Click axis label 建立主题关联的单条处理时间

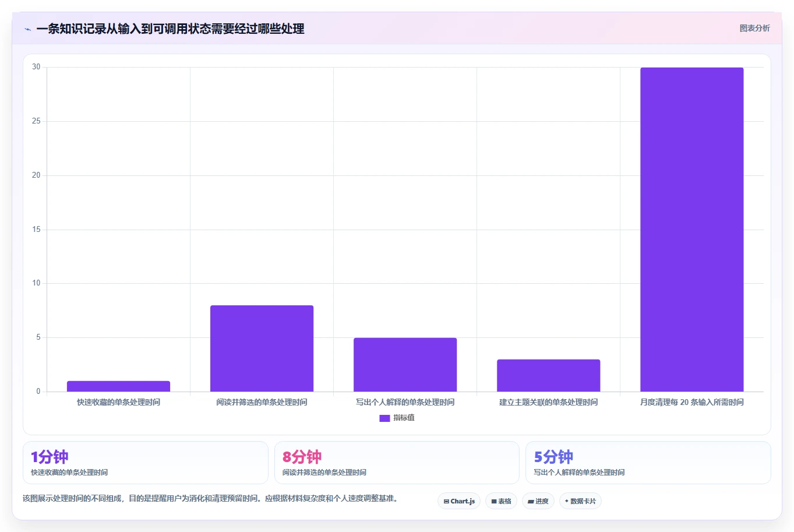pyautogui.click(x=548, y=402)
